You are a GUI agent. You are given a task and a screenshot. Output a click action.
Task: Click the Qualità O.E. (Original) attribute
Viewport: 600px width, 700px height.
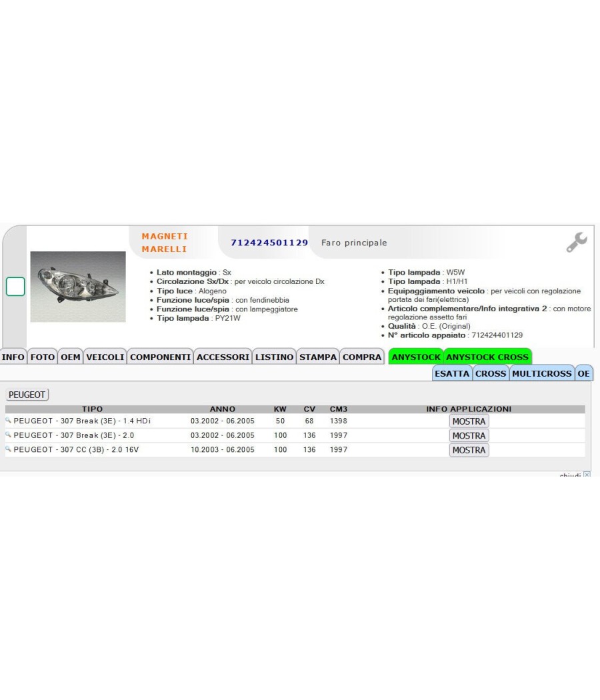[x=429, y=326]
